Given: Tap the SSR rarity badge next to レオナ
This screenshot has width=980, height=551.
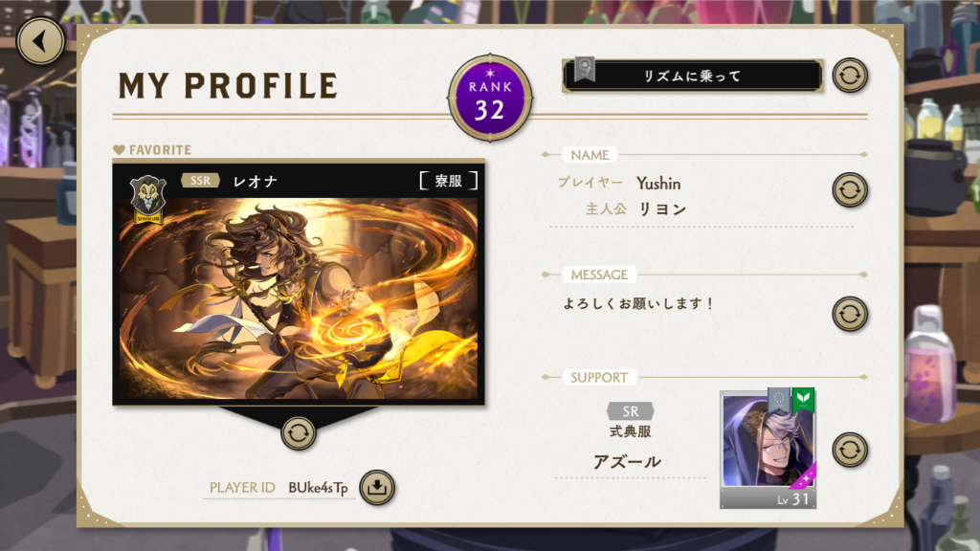Looking at the screenshot, I should 200,181.
